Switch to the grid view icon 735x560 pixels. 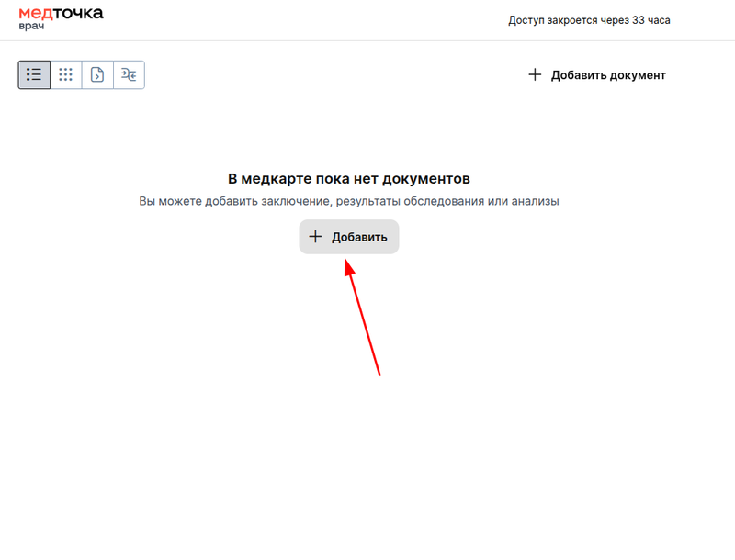point(65,74)
